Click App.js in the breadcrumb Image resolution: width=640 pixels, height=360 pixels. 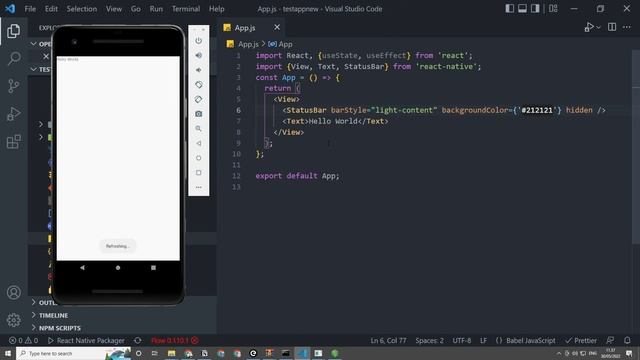point(248,44)
